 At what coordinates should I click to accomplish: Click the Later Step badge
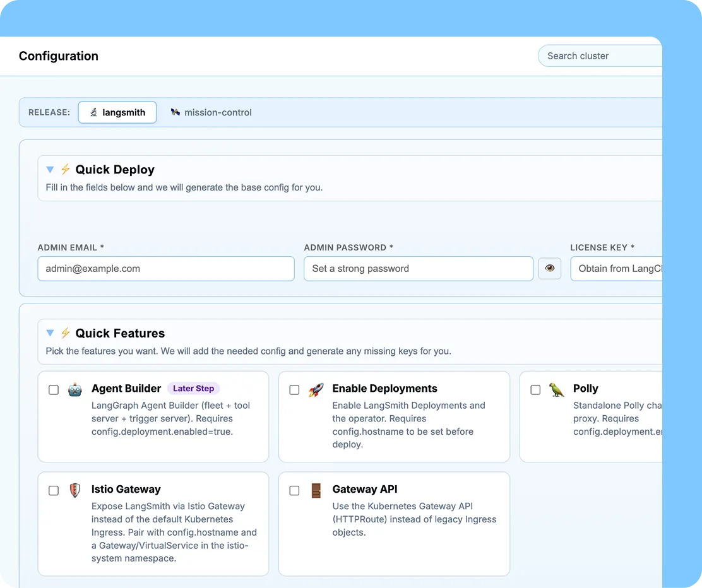click(193, 389)
